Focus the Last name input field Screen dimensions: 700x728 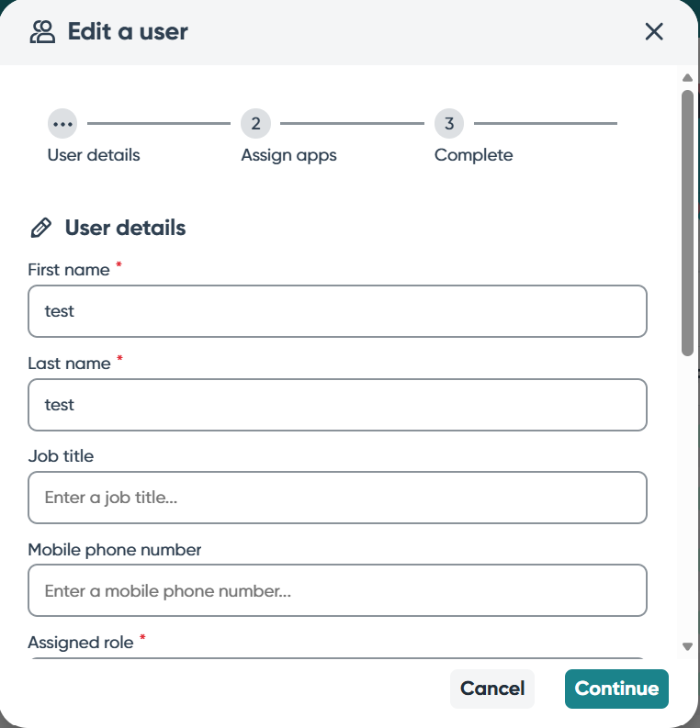coord(337,405)
